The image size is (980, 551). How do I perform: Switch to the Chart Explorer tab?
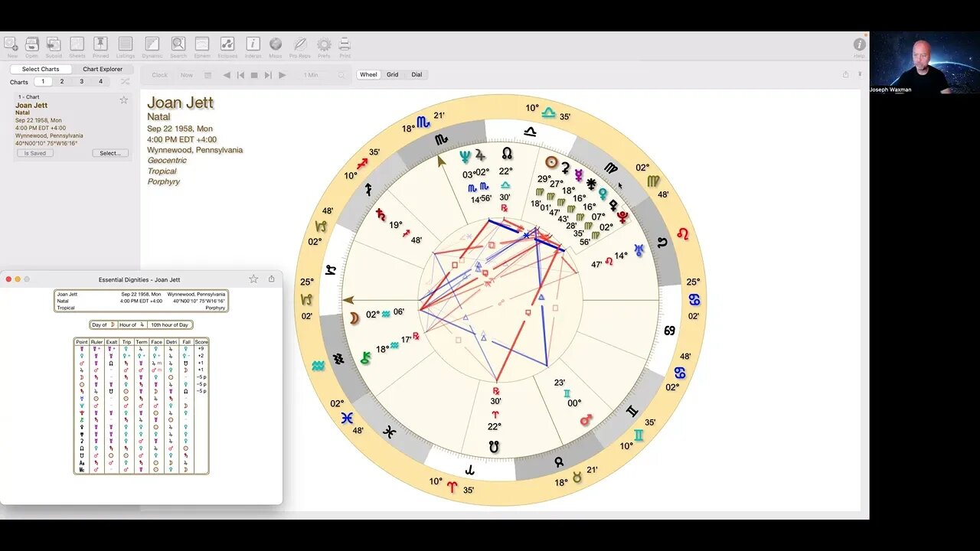click(x=103, y=69)
